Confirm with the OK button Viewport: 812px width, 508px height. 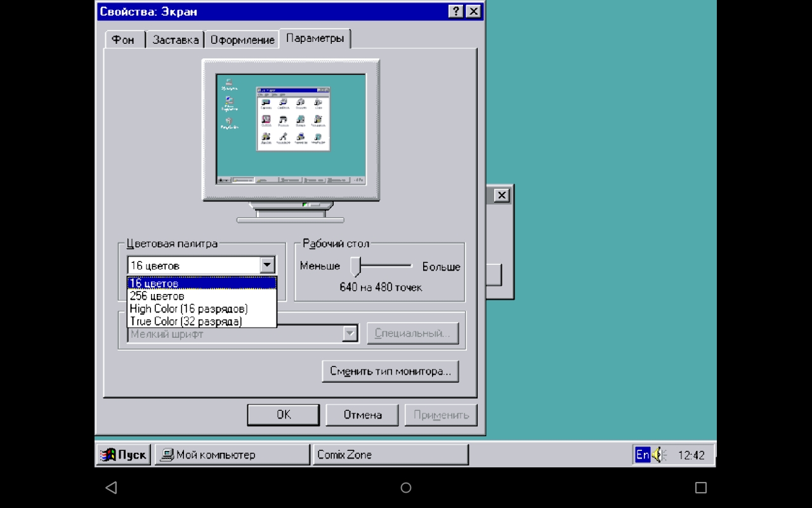point(284,415)
